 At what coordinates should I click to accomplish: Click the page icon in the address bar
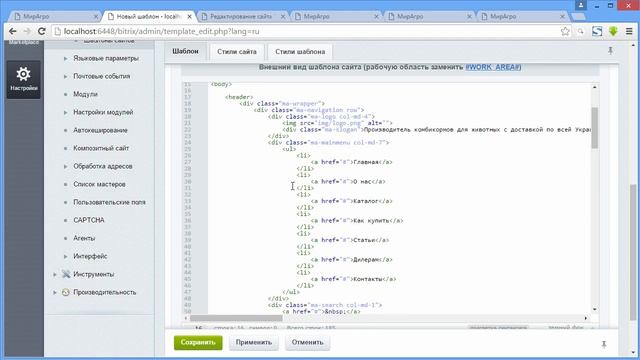[x=58, y=31]
